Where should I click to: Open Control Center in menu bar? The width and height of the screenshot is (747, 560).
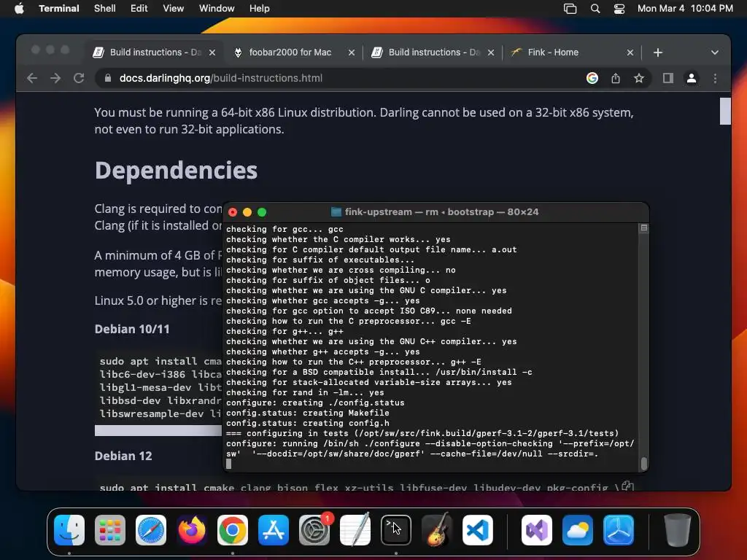619,9
